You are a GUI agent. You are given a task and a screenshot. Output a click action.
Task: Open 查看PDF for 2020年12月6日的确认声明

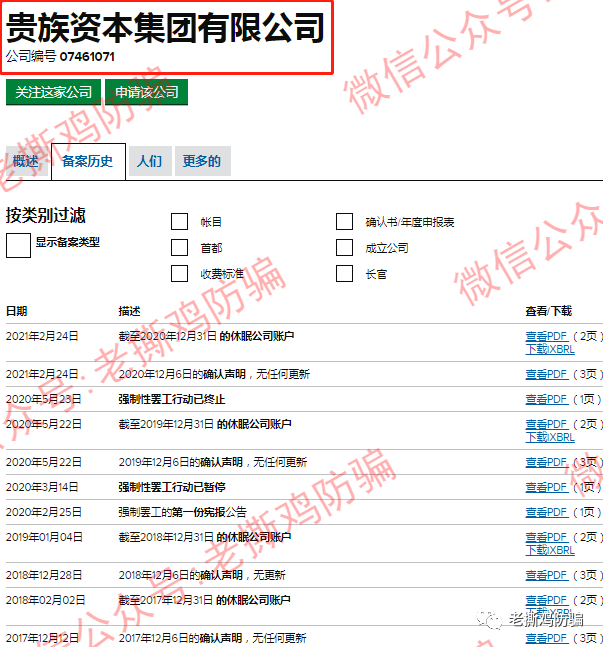pyautogui.click(x=547, y=374)
